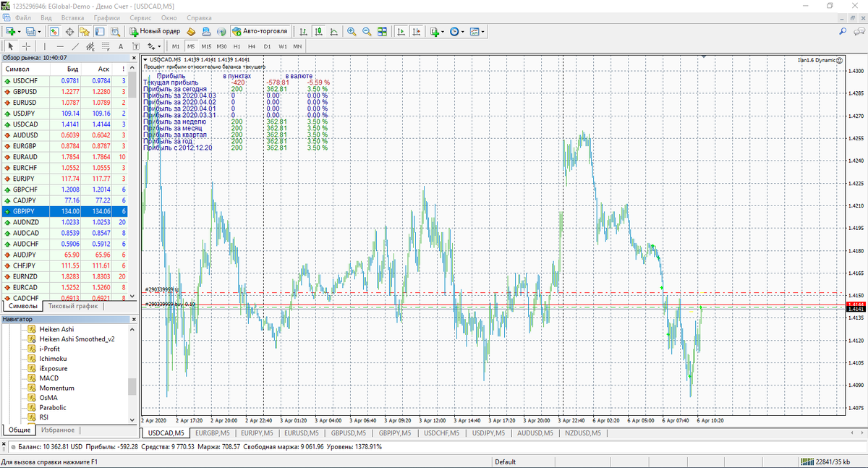Click the Бид column header

pos(73,69)
